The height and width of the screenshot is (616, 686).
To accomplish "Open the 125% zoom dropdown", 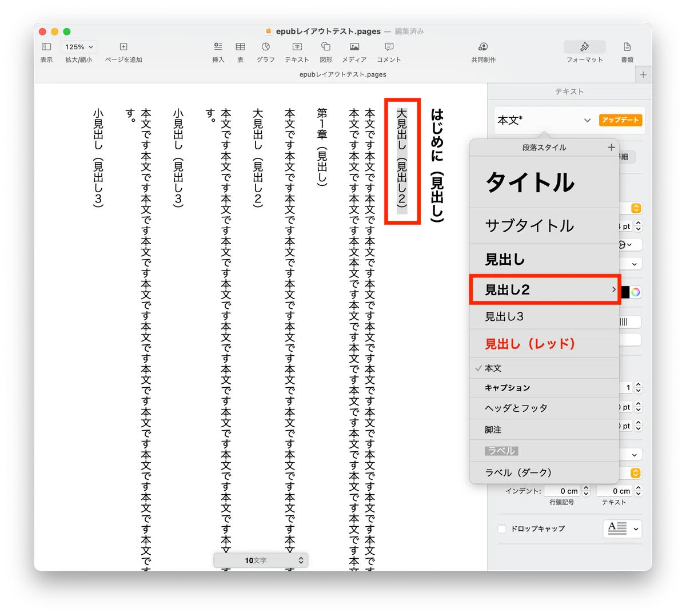I will [x=79, y=47].
